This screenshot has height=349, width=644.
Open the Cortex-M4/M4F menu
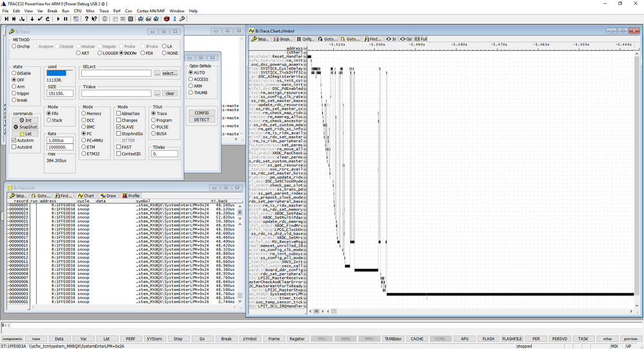click(151, 11)
